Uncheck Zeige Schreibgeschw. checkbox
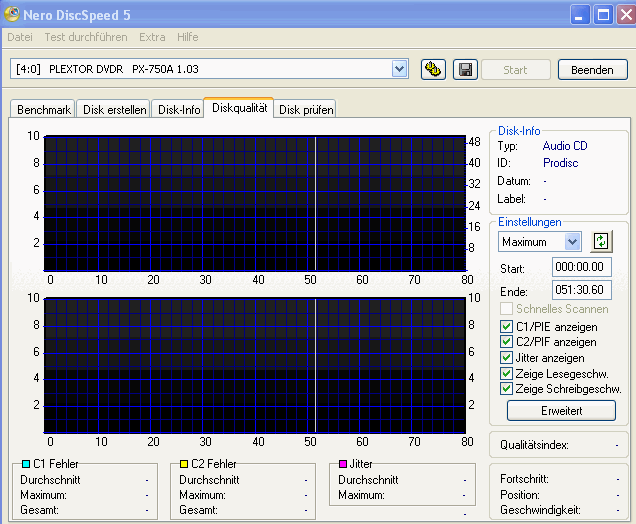This screenshot has height=524, width=636. 507,388
